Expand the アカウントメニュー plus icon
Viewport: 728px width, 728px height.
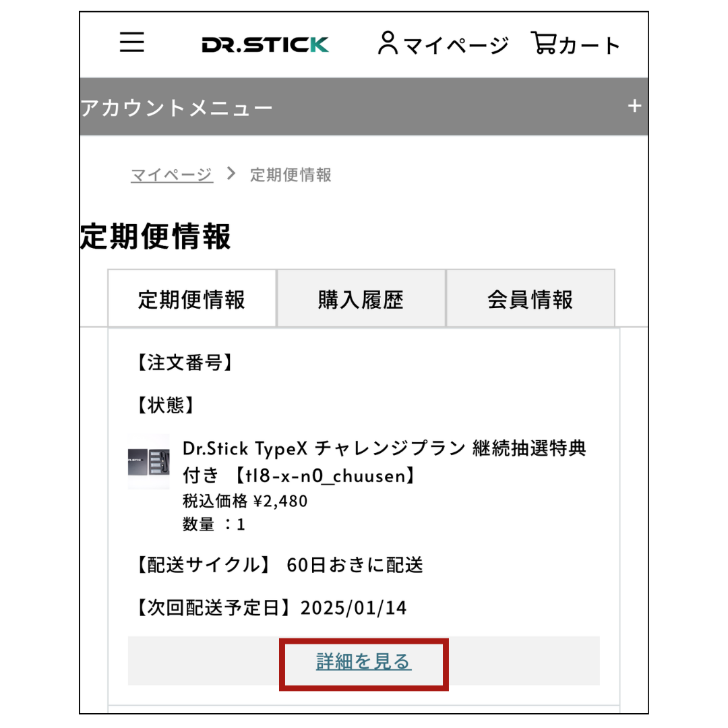[634, 107]
